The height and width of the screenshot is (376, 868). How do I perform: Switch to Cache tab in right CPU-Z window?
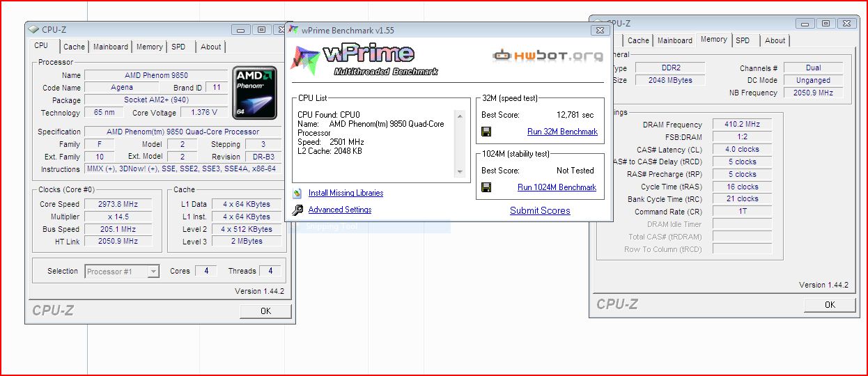point(638,40)
